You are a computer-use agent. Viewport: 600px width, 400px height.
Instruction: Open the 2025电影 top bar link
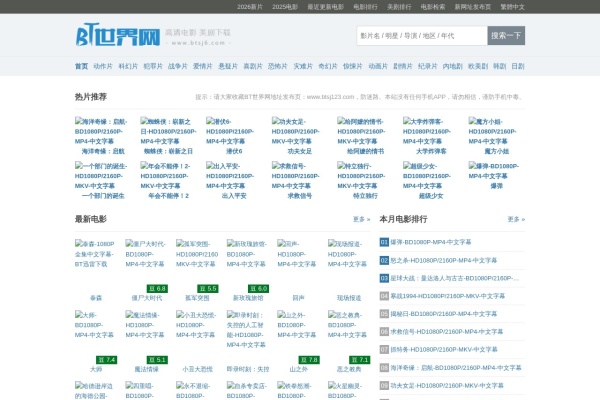[285, 7]
